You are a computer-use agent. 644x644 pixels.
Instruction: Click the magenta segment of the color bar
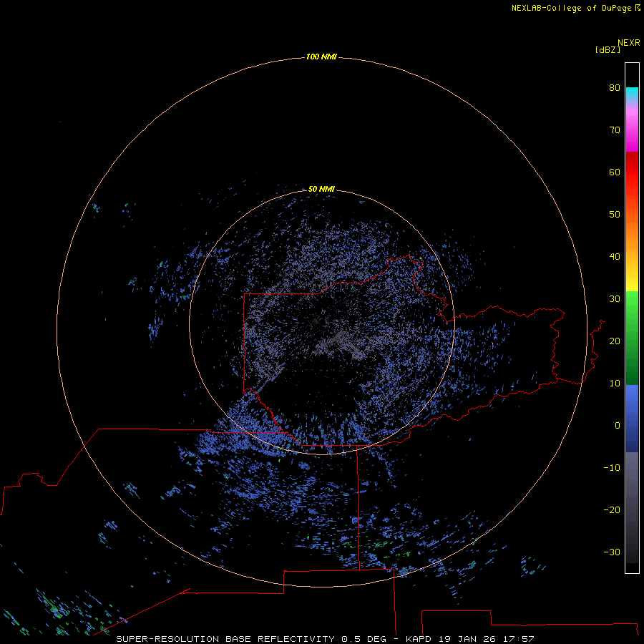632,132
